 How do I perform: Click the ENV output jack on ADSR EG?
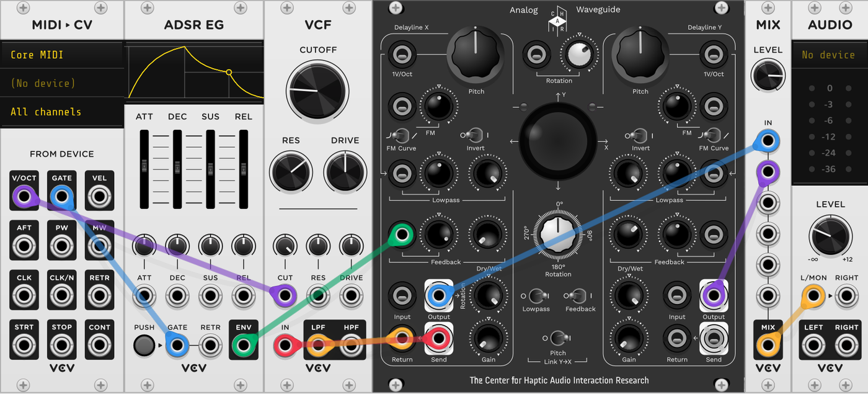244,346
